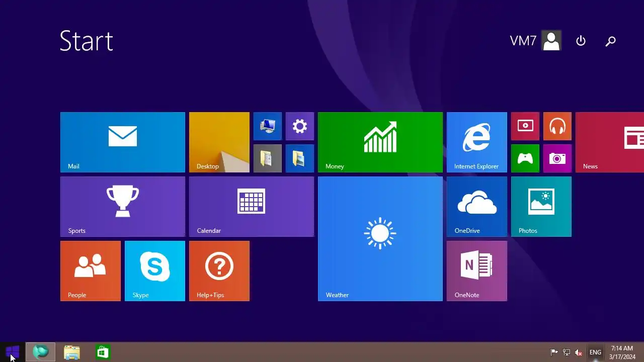Open the Store from the taskbar
Image resolution: width=644 pixels, height=362 pixels.
pyautogui.click(x=103, y=352)
